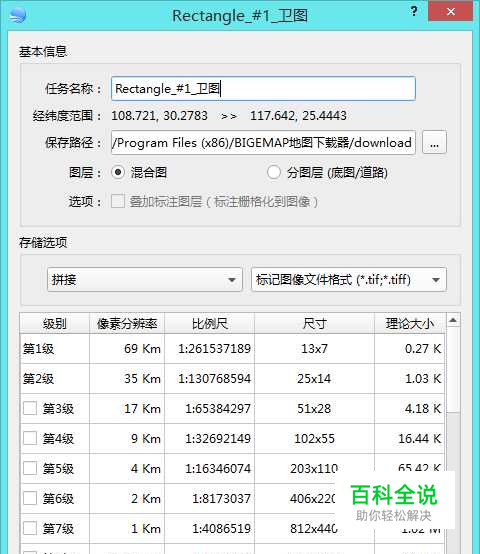Click the 51x28 size cell

tap(314, 409)
